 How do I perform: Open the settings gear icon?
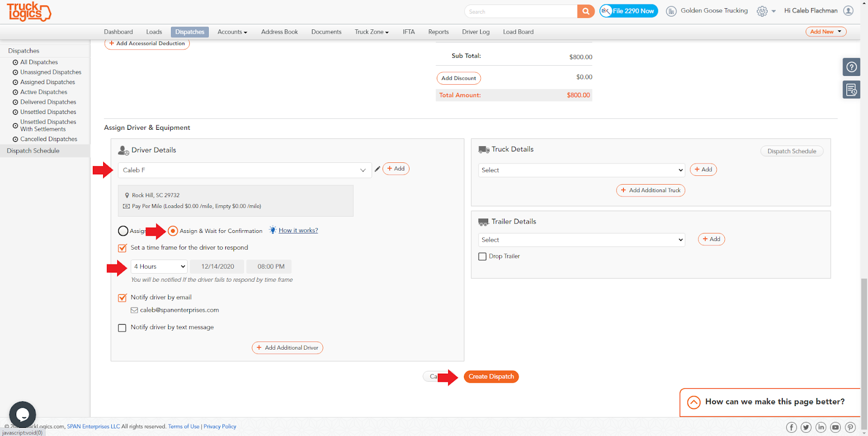pos(762,11)
